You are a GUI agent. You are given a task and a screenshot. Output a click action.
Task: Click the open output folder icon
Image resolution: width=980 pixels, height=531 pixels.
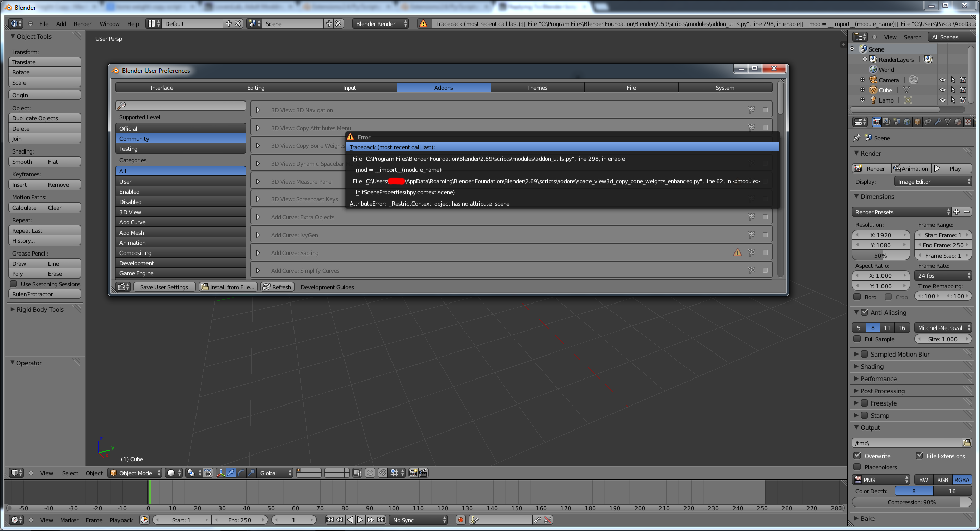pos(967,443)
